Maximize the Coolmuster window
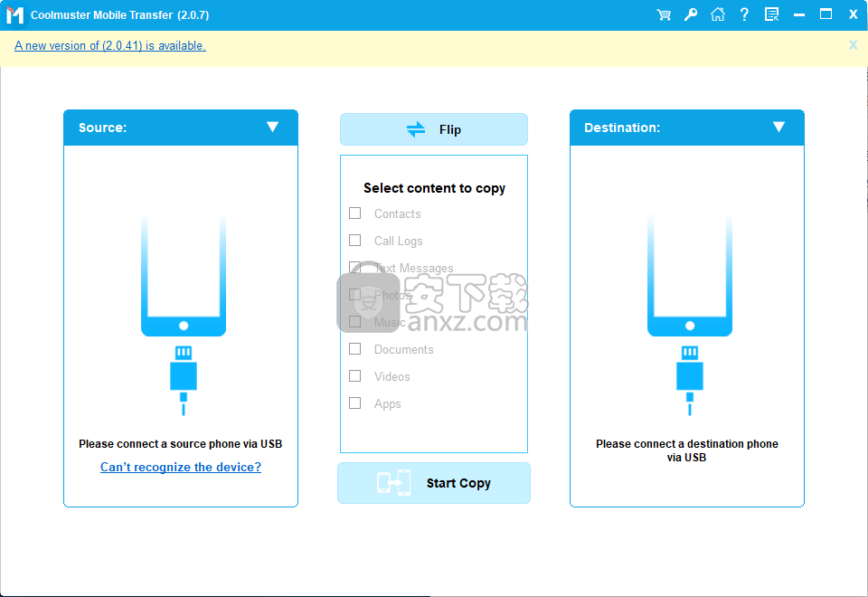Screen dimensions: 868x597 click(x=826, y=14)
